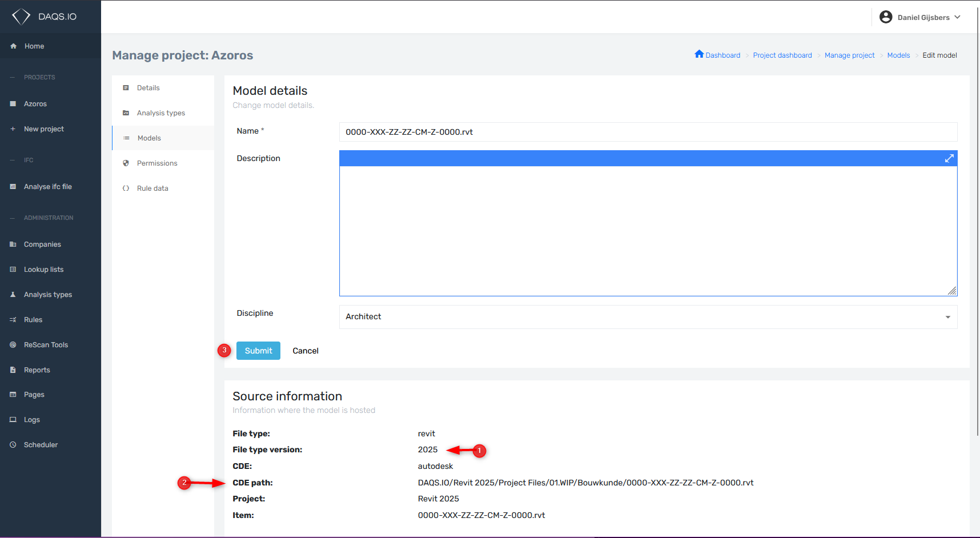Click the Description textarea resize handle
Viewport: 980px width, 538px height.
[952, 291]
